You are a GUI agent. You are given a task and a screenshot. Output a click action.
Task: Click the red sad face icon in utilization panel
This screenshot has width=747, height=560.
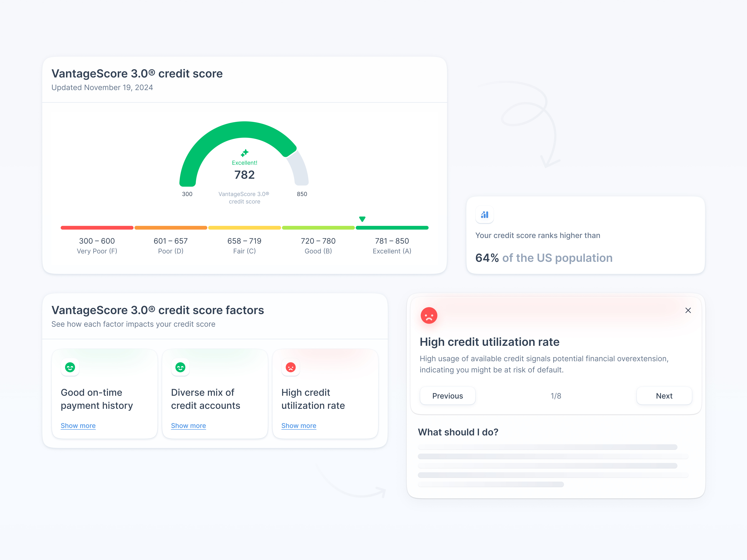(x=429, y=315)
